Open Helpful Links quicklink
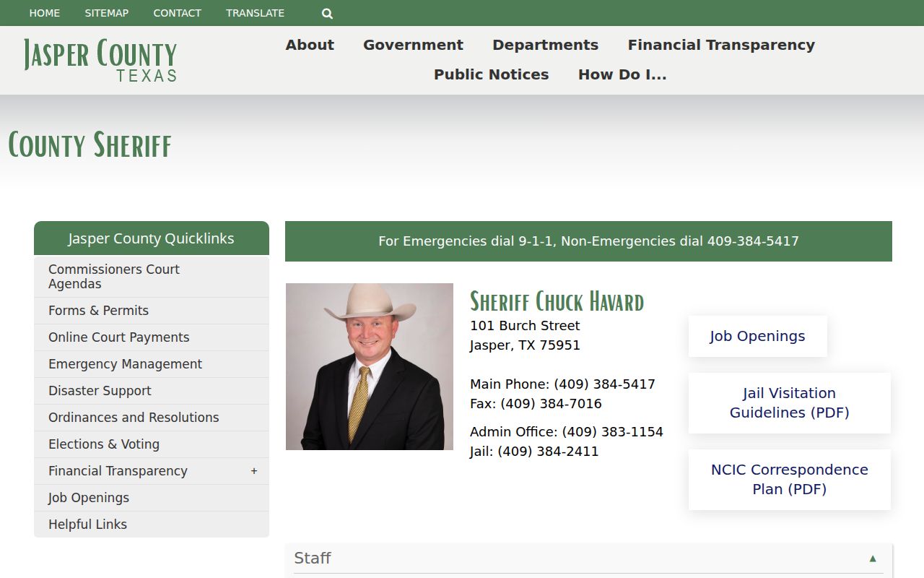The width and height of the screenshot is (924, 578). [152, 525]
